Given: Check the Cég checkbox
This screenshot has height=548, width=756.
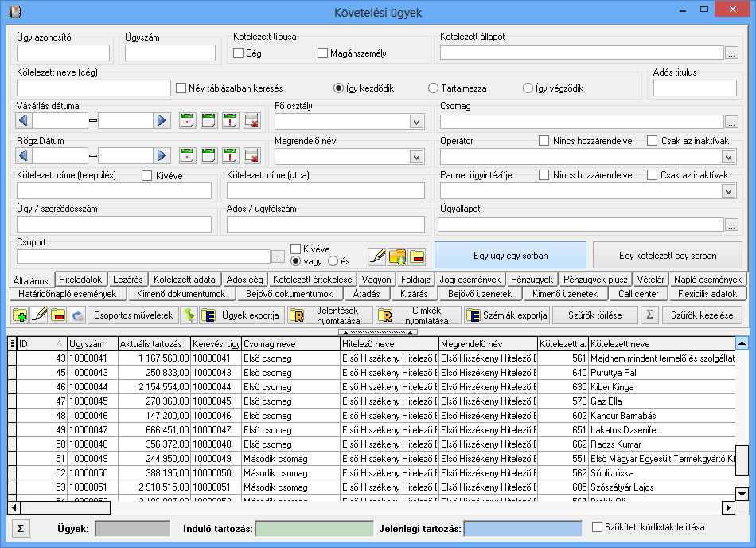Looking at the screenshot, I should coord(238,53).
